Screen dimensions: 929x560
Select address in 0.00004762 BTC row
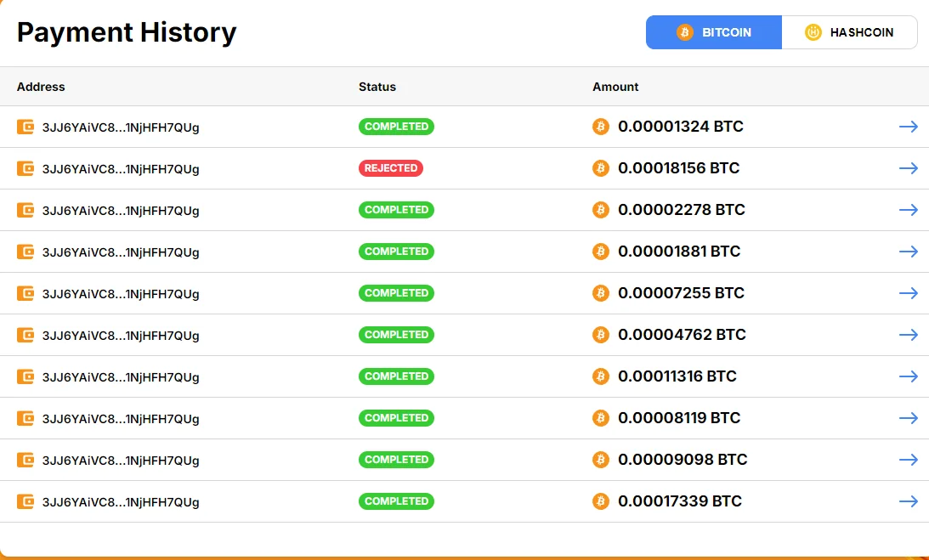[x=121, y=336]
